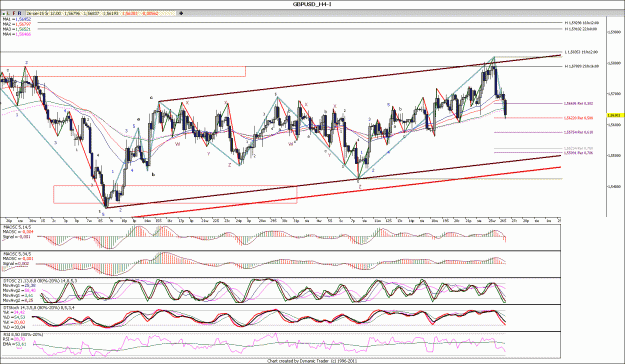Click the Ret 0,382 retracement level label
625x364 pixels.
click(578, 103)
